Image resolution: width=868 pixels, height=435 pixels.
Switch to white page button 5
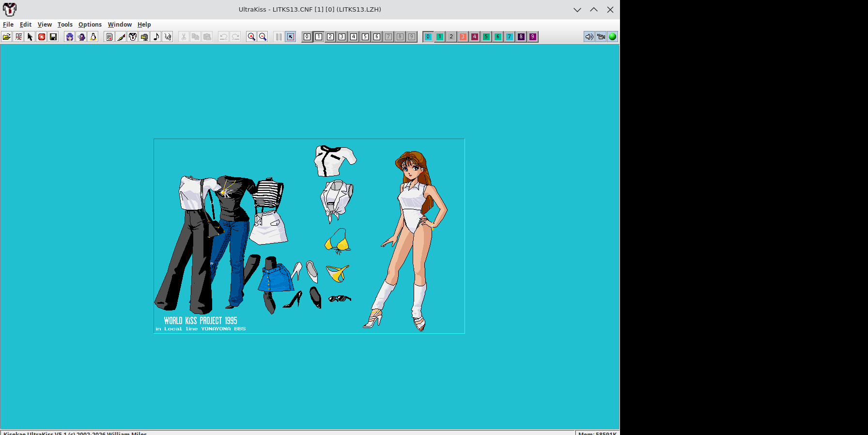pyautogui.click(x=365, y=37)
